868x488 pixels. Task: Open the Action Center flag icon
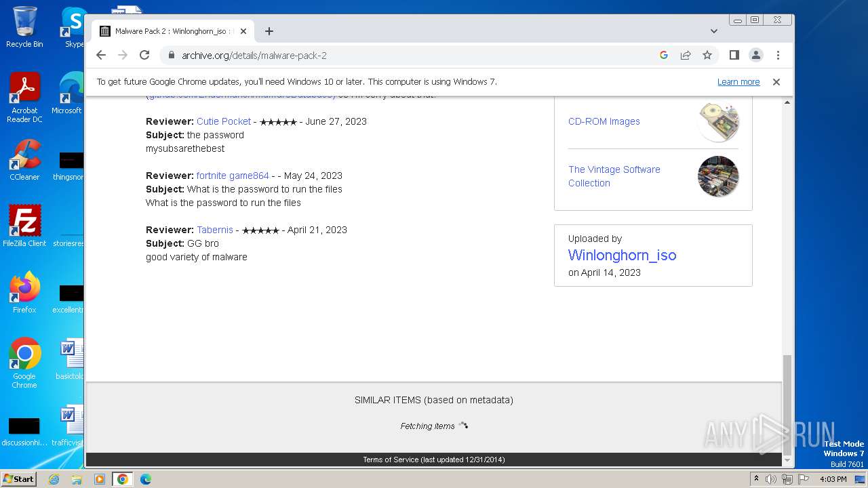pyautogui.click(x=803, y=479)
